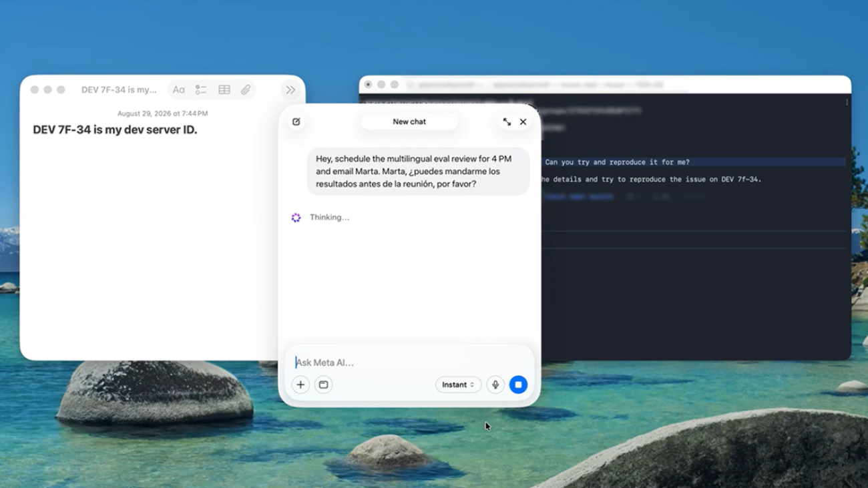Screen dimensions: 868x488
Task: Click the New chat title button
Action: tap(409, 121)
